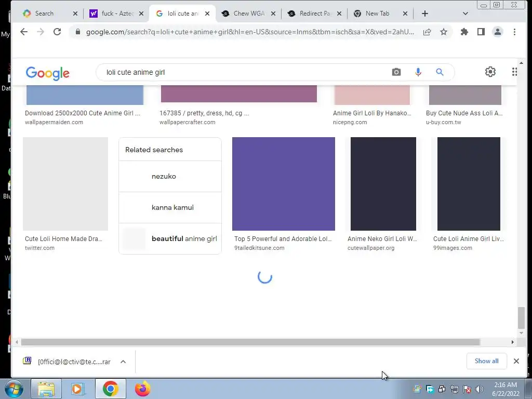Click the Chrome taskbar icon
The height and width of the screenshot is (399, 532).
point(110,389)
